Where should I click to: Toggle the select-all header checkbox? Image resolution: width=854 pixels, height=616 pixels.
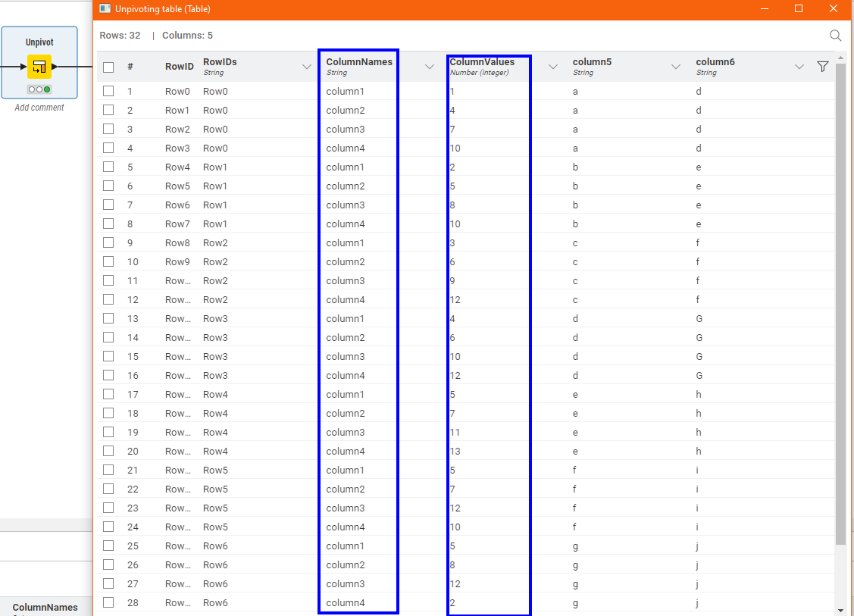tap(108, 67)
